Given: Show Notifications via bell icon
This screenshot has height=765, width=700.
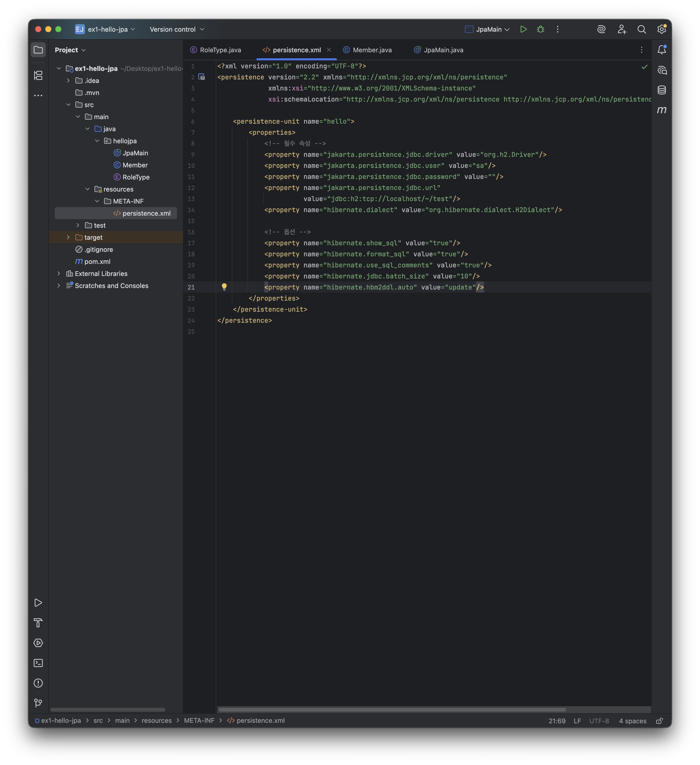Looking at the screenshot, I should point(662,50).
